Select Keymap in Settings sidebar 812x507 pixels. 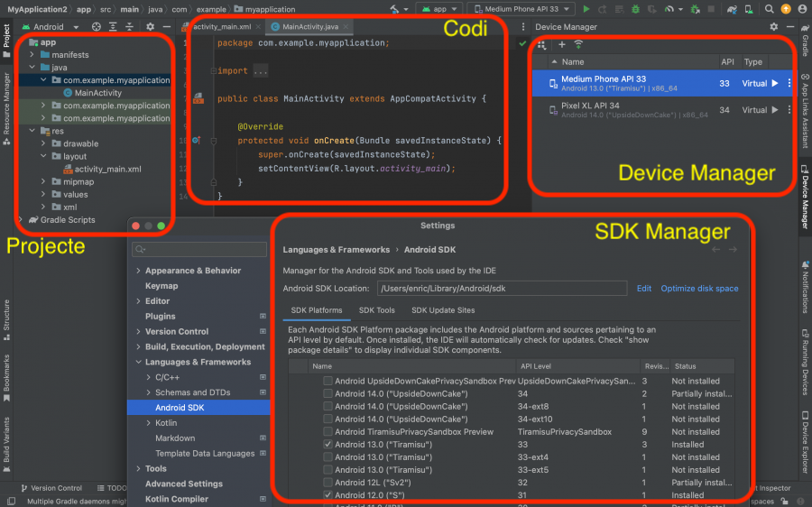pyautogui.click(x=161, y=286)
